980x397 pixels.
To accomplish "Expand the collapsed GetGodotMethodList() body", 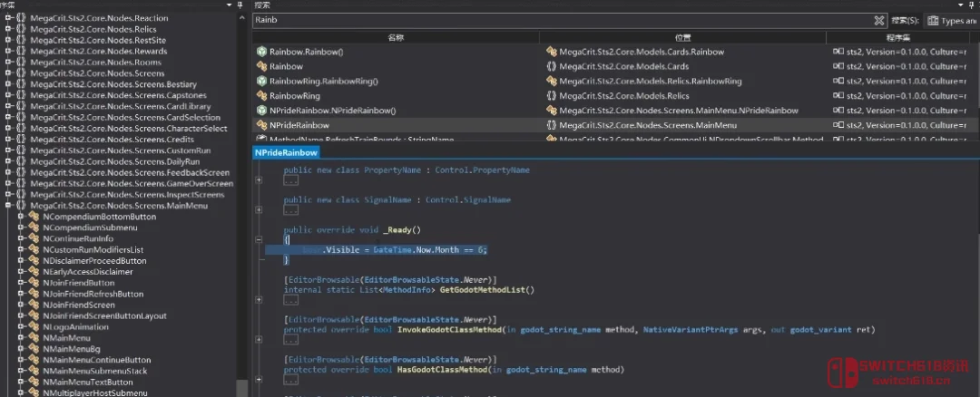I will click(x=259, y=300).
